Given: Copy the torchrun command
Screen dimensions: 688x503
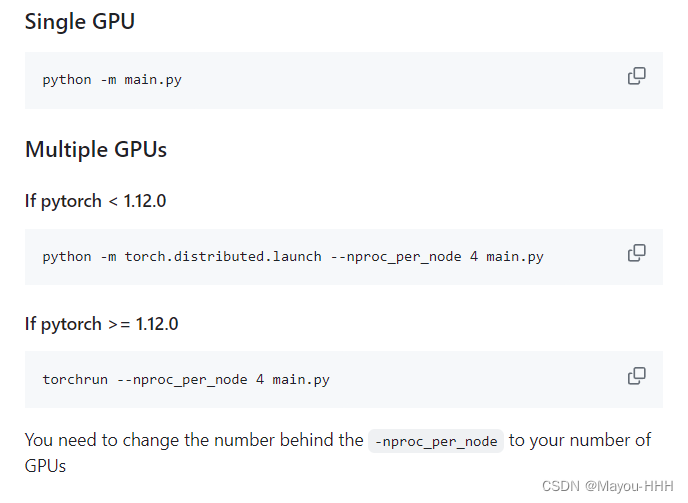Looking at the screenshot, I should 636,376.
